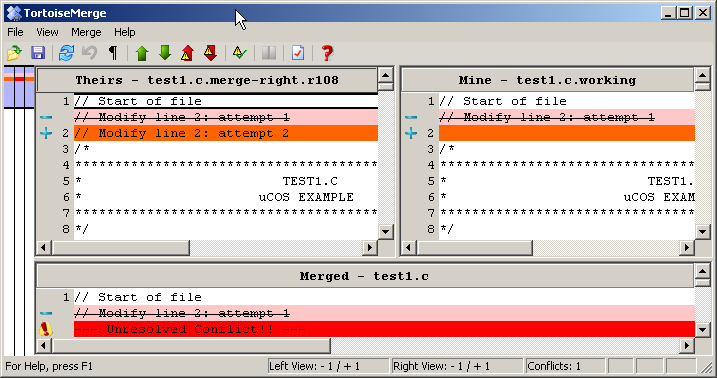Click the Theirs pane horizontal scrollbar thumb
The height and width of the screenshot is (378, 717).
[120, 247]
